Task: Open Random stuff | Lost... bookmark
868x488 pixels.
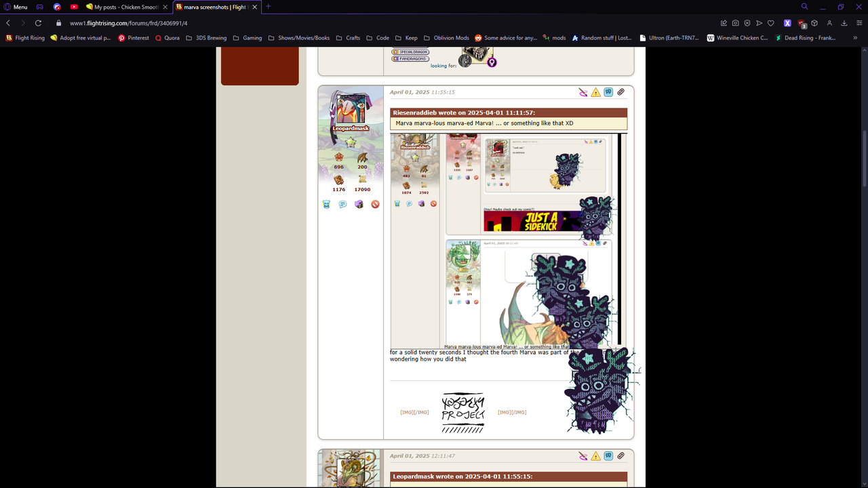Action: (x=601, y=38)
